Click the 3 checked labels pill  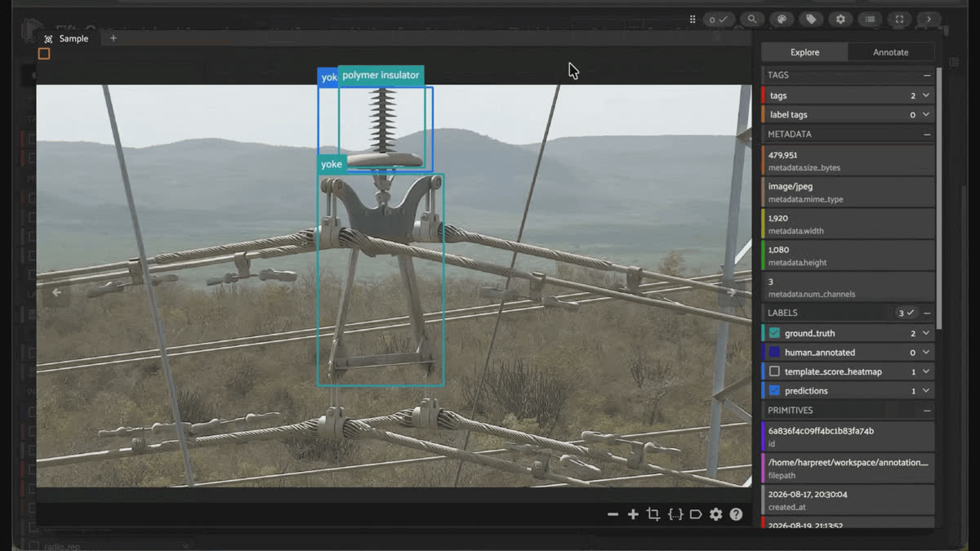click(x=906, y=313)
